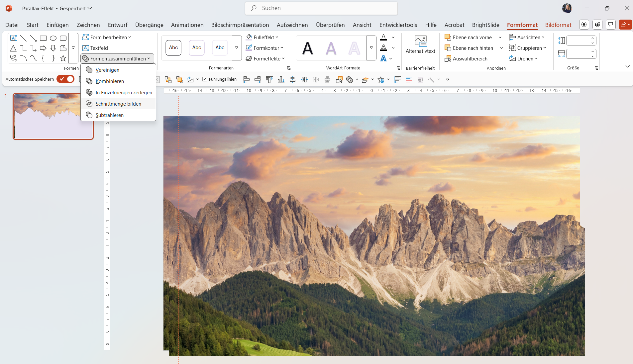633x364 pixels.
Task: Collapse the Formen zusammenführen dropdown
Action: click(x=117, y=58)
